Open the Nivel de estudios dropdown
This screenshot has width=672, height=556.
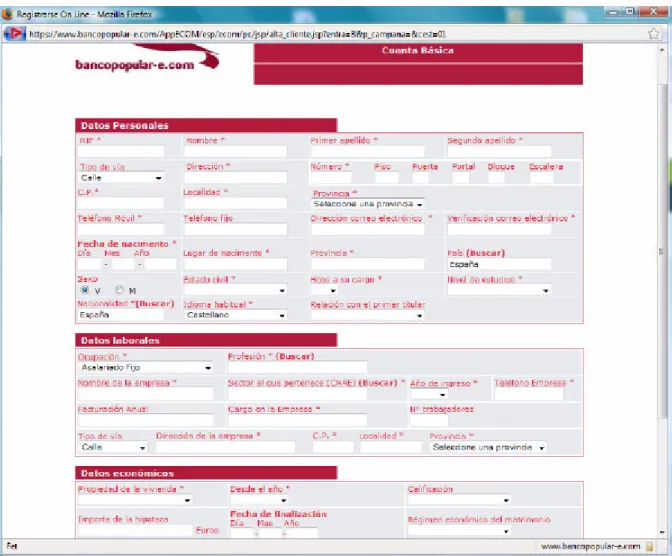tap(499, 290)
